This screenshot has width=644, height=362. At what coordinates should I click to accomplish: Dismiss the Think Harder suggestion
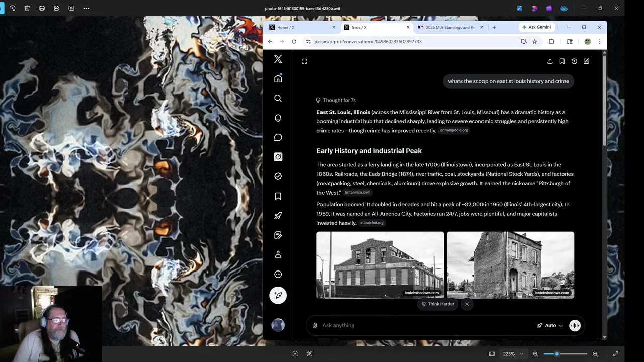pos(467,304)
